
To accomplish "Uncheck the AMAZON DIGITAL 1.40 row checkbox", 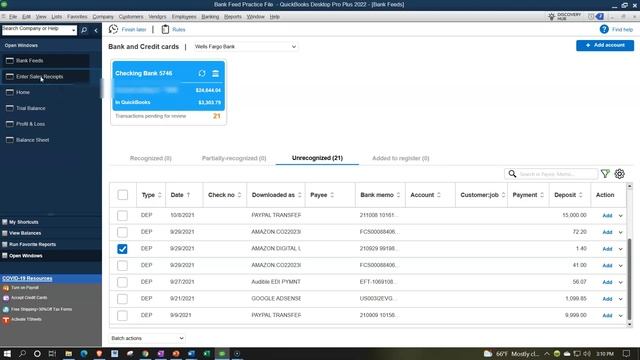I will 122,249.
